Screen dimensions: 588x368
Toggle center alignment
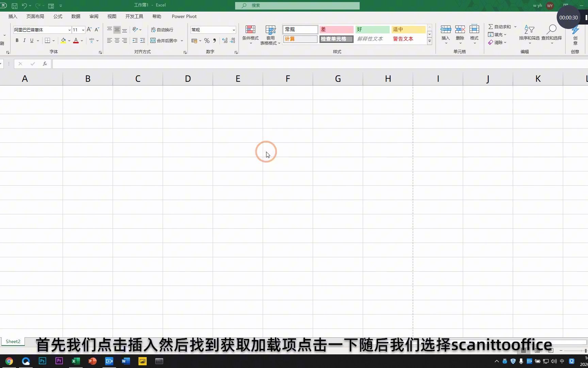(117, 41)
